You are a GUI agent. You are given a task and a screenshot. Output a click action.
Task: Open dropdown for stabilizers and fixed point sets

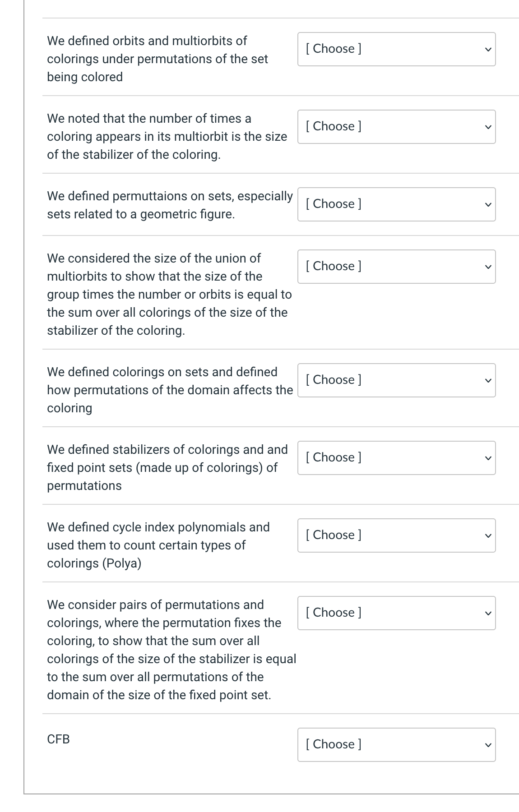pyautogui.click(x=396, y=458)
